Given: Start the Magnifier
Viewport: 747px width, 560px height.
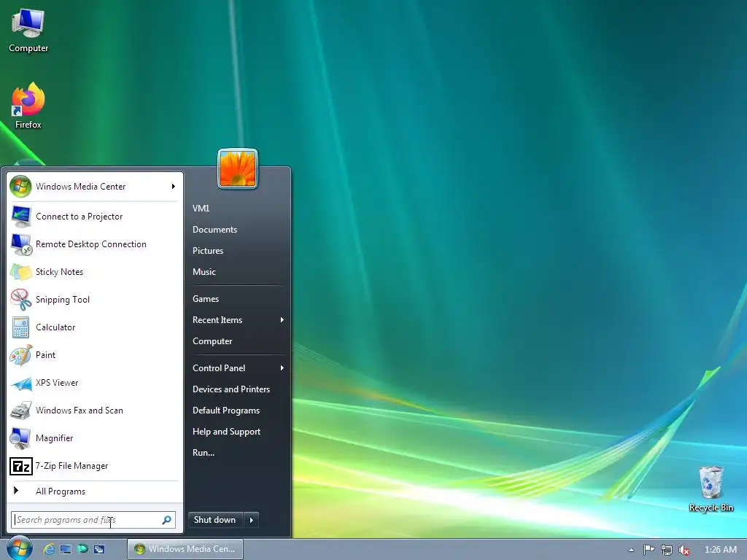Looking at the screenshot, I should point(94,438).
